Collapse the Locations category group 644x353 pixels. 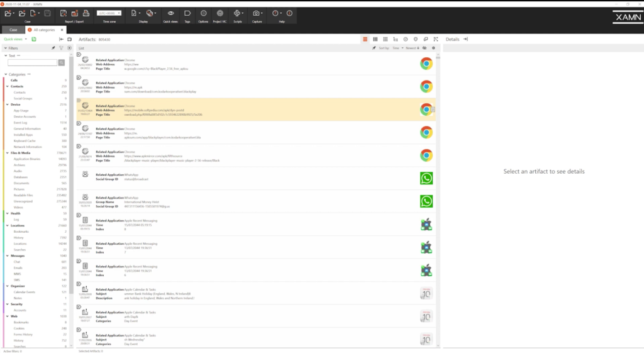pos(8,226)
